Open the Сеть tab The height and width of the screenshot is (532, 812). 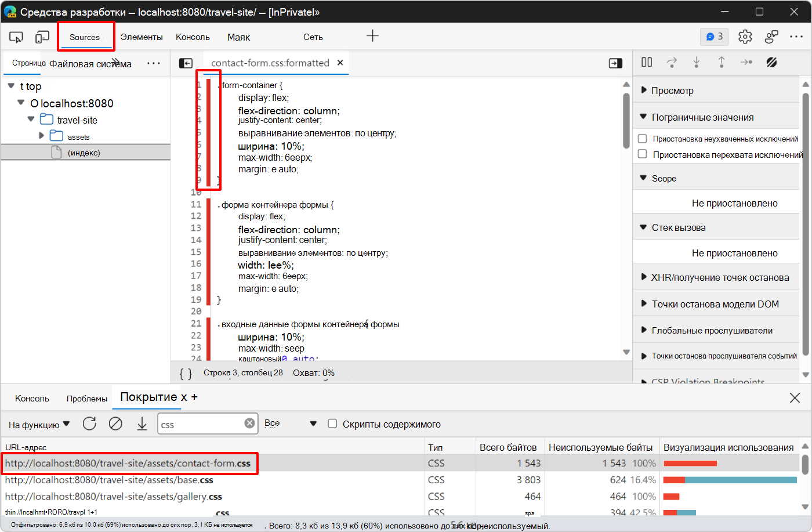tap(313, 37)
